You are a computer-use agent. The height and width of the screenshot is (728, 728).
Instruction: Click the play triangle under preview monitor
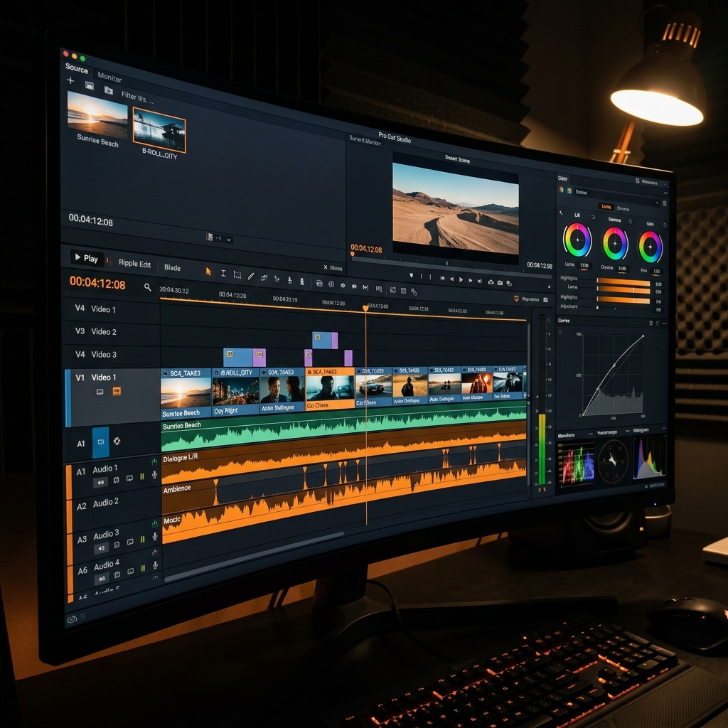coord(461,279)
